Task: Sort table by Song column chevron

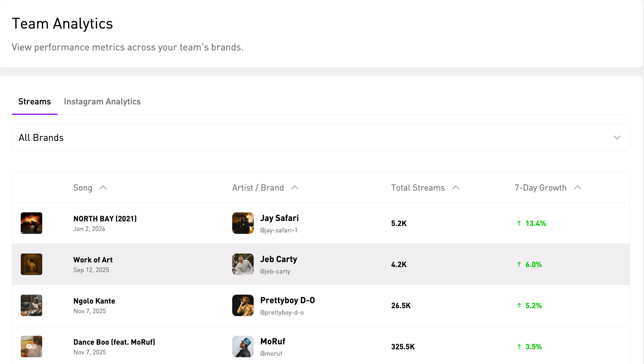Action: click(103, 188)
